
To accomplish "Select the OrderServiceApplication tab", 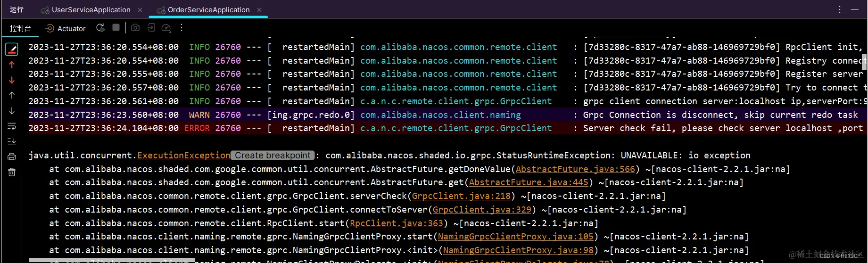I will pos(208,9).
